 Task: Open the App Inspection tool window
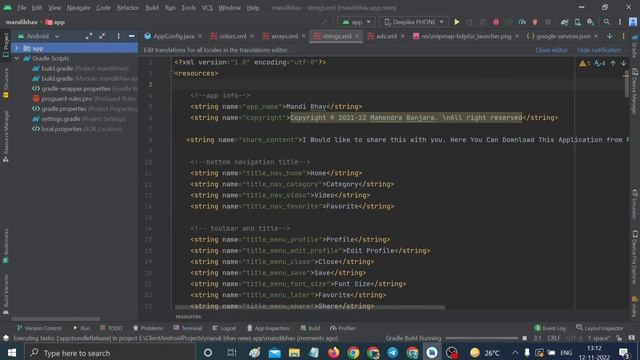(268, 328)
